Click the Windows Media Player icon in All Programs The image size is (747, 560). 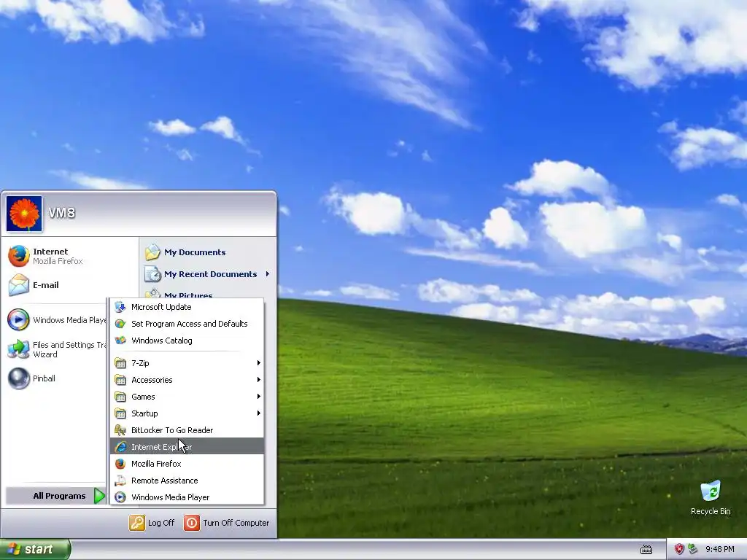(x=120, y=497)
